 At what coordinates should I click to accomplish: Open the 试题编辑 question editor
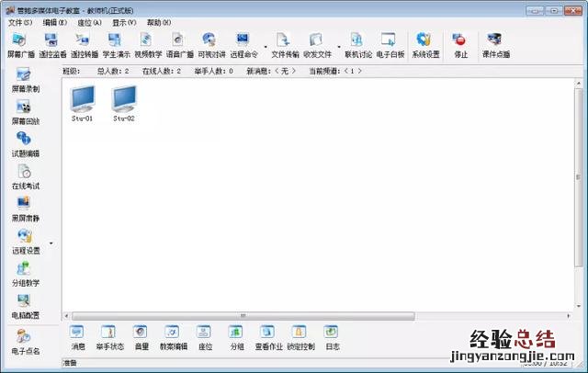(26, 145)
